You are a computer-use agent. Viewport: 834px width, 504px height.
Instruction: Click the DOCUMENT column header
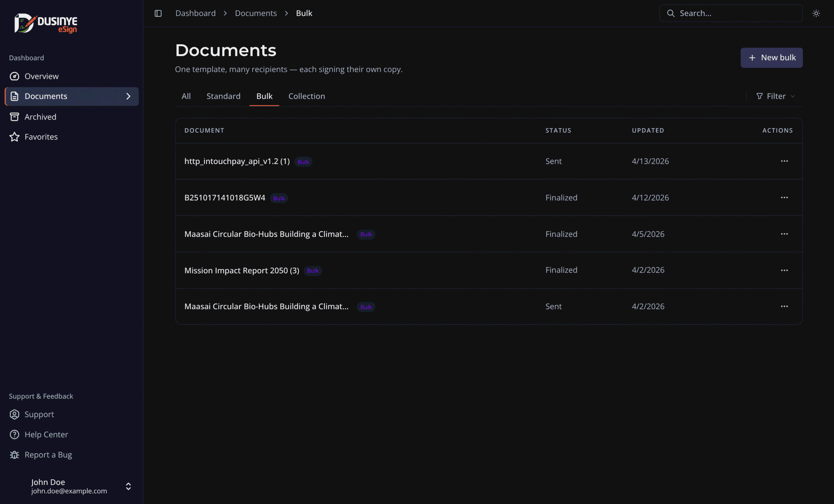(204, 130)
